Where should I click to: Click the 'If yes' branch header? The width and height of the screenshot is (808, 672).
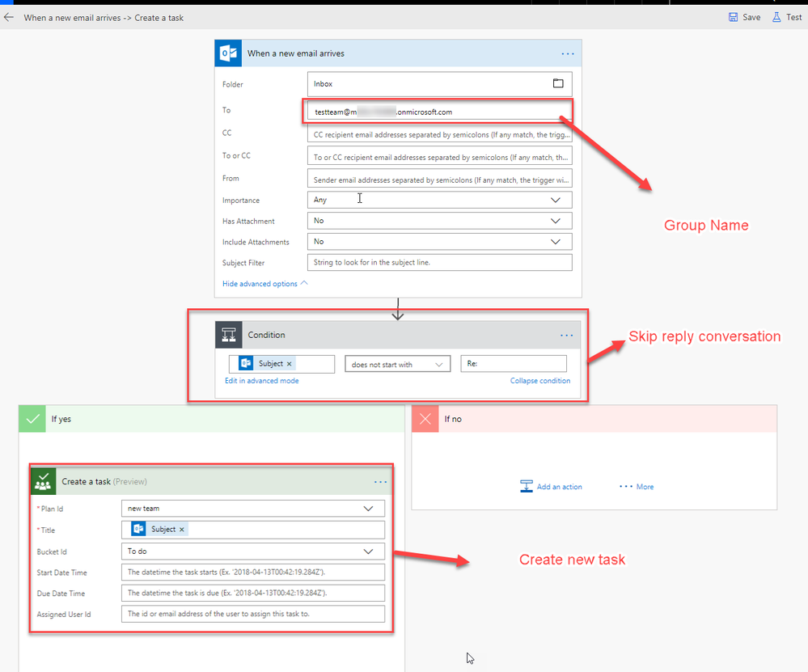tap(212, 419)
